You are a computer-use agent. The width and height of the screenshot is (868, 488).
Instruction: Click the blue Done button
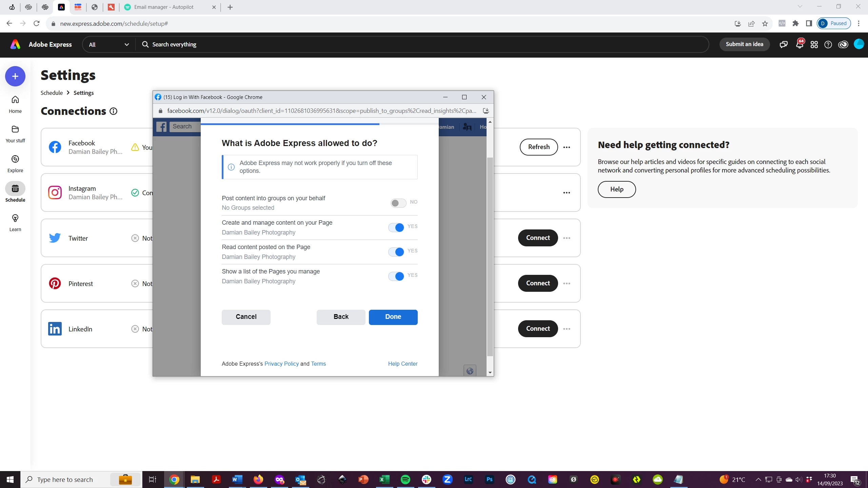[393, 317]
